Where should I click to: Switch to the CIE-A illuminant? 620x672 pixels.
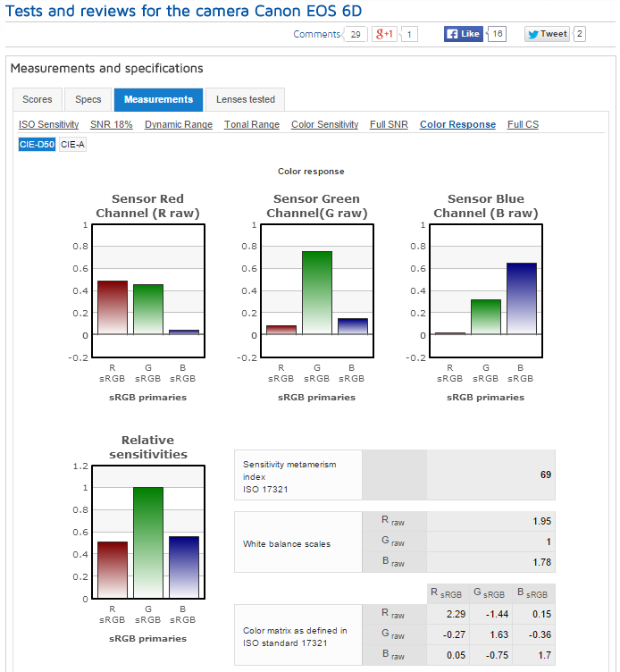pos(73,144)
